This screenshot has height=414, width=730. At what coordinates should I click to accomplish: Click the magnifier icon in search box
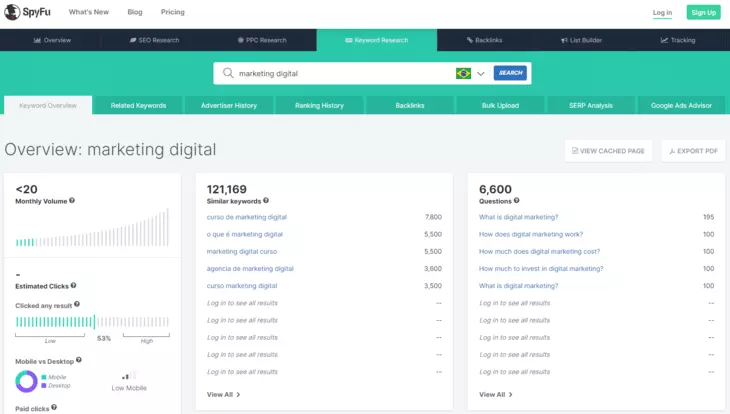pos(228,73)
